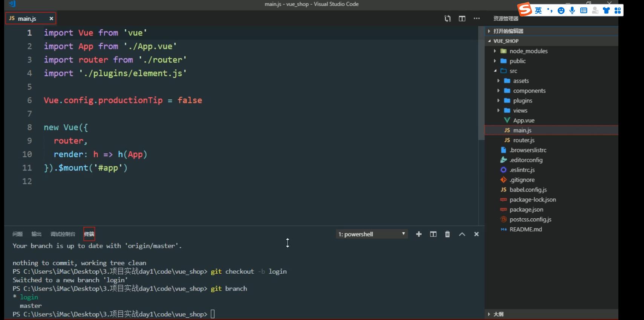The width and height of the screenshot is (644, 320).
Task: Click line number 12 in the gutter
Action: (27, 181)
